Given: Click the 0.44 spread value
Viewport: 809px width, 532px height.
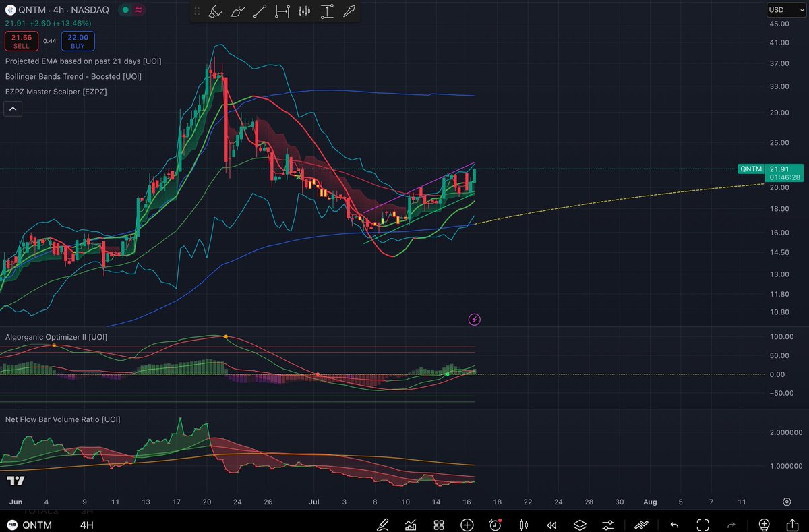Looking at the screenshot, I should tap(50, 41).
